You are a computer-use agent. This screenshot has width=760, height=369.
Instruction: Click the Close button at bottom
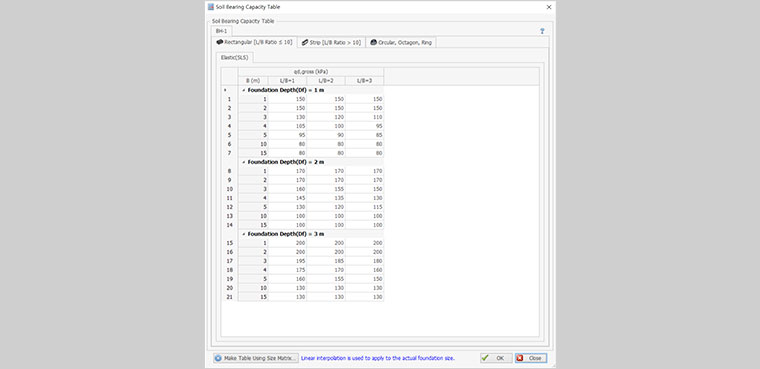pos(531,358)
